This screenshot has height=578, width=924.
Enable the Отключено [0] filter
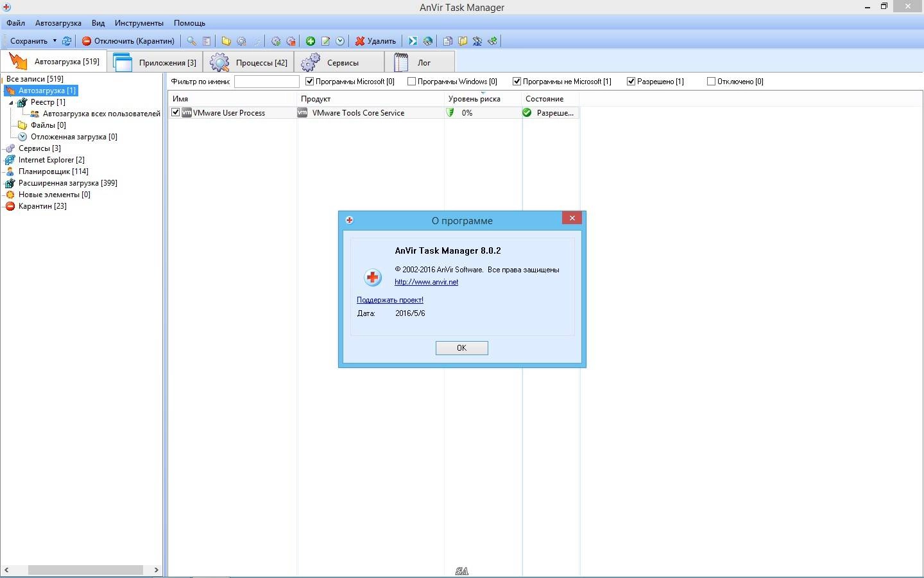pos(712,82)
